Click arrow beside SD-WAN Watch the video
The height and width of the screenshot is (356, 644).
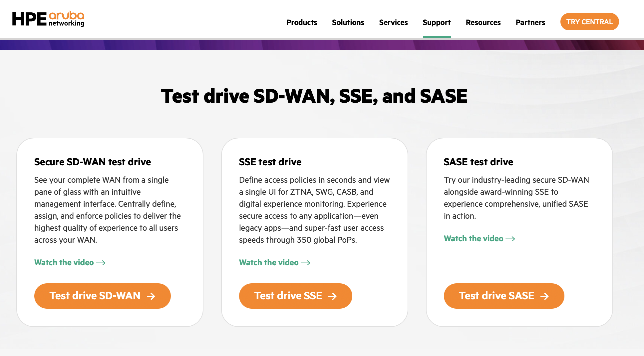point(101,263)
